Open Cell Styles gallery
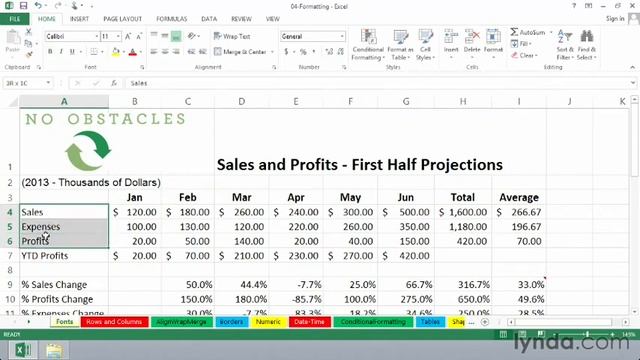640x360 pixels. 425,44
